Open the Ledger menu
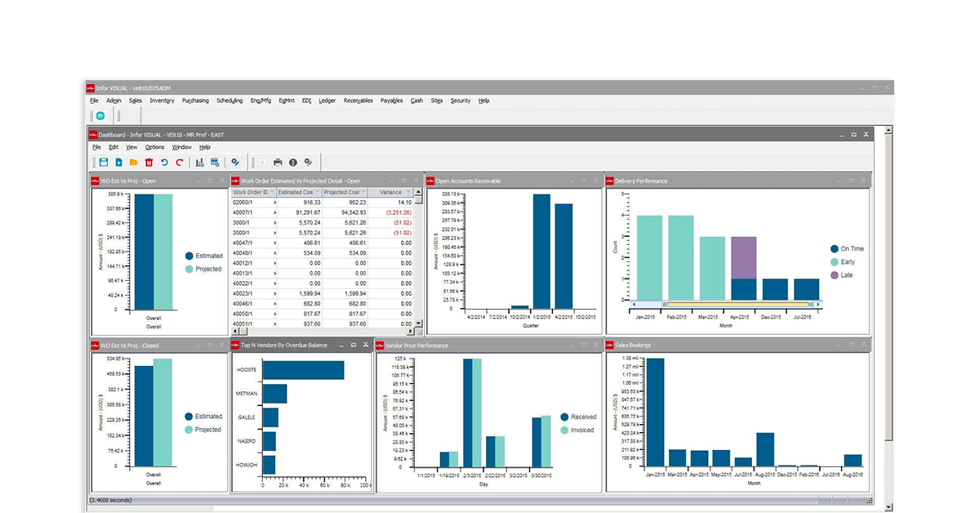The height and width of the screenshot is (513, 980). coord(327,100)
